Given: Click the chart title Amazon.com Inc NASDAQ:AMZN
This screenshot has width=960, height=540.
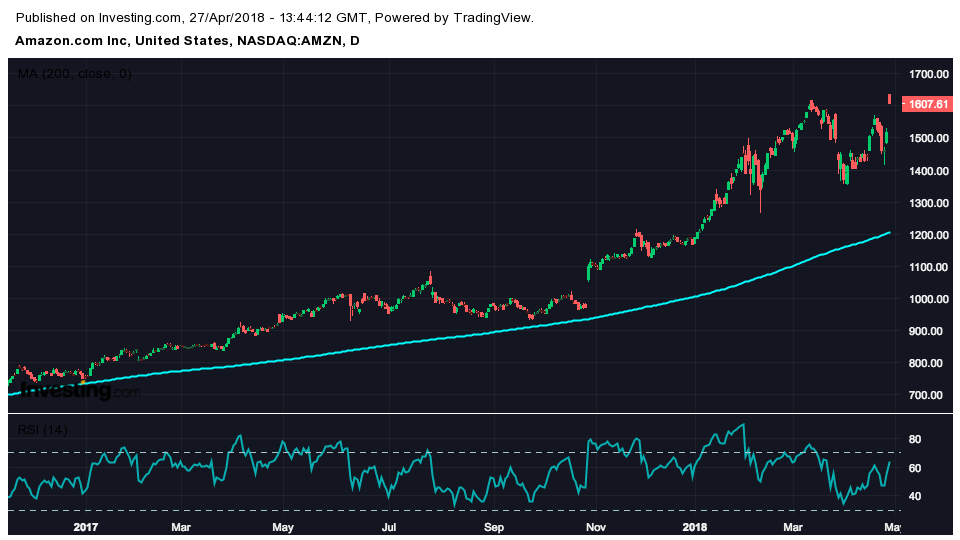Looking at the screenshot, I should [x=187, y=41].
